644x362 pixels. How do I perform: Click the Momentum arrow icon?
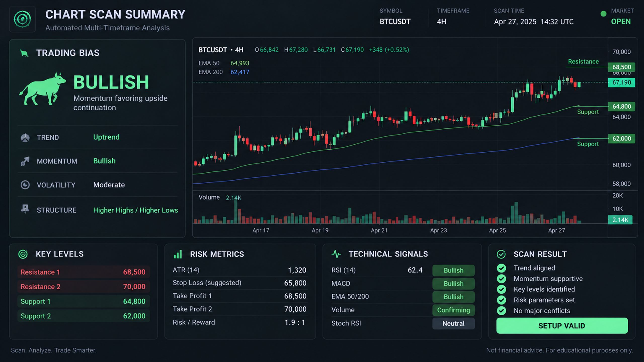tap(25, 161)
